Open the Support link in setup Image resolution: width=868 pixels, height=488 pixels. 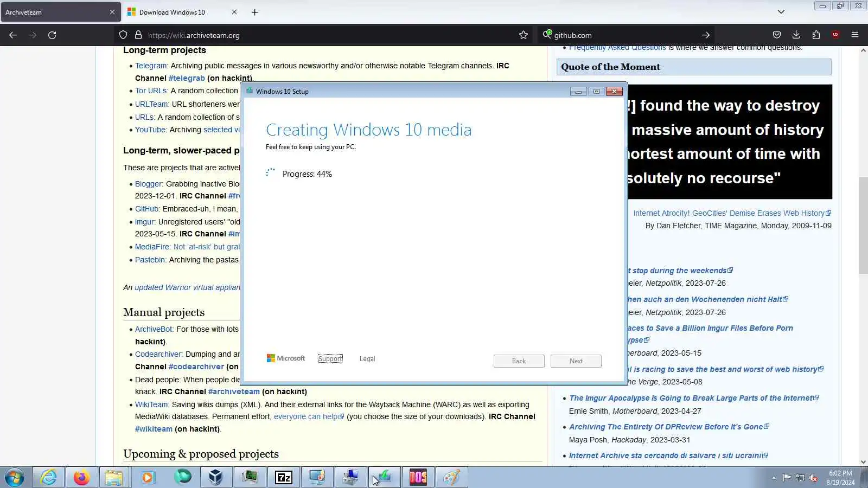tap(330, 359)
